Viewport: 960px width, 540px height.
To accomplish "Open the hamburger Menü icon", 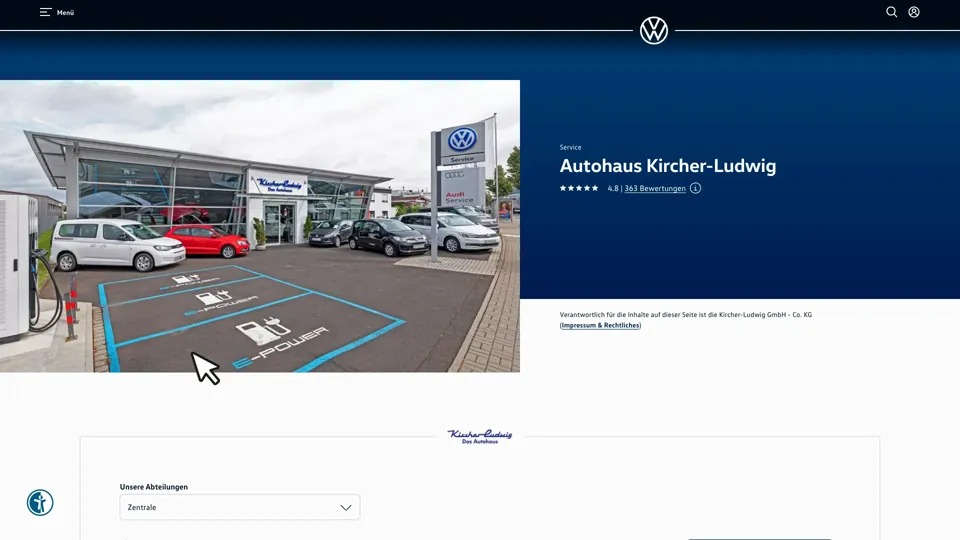I will point(45,12).
